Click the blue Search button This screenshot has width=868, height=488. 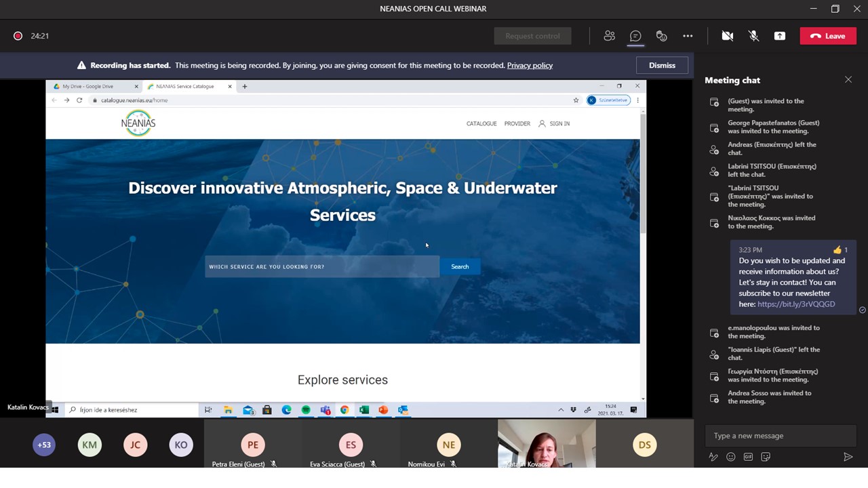point(460,266)
